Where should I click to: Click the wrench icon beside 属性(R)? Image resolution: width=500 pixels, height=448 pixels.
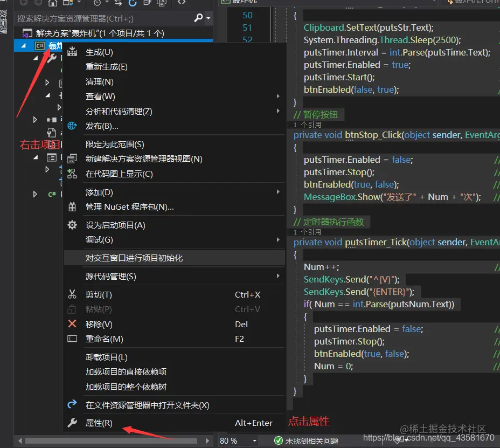[x=72, y=423]
